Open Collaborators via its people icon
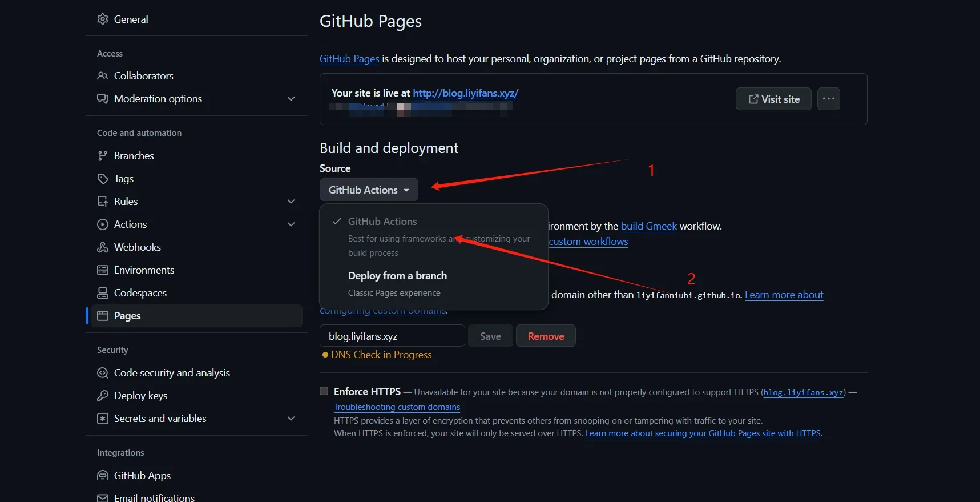The height and width of the screenshot is (502, 980). coord(103,76)
